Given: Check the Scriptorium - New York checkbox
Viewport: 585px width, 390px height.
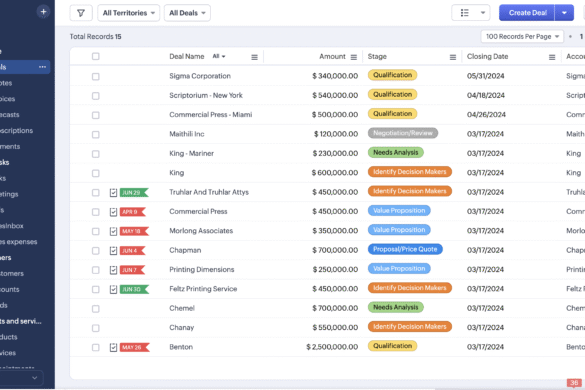Looking at the screenshot, I should tap(96, 96).
